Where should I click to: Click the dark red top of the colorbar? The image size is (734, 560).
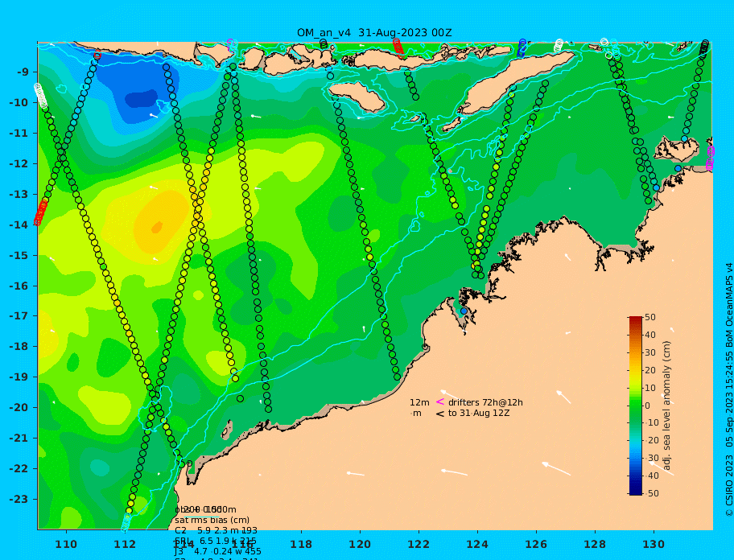click(x=636, y=320)
